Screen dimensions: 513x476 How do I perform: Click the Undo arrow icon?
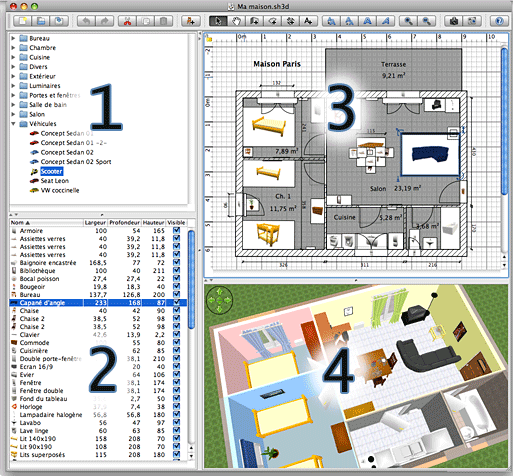[86, 21]
